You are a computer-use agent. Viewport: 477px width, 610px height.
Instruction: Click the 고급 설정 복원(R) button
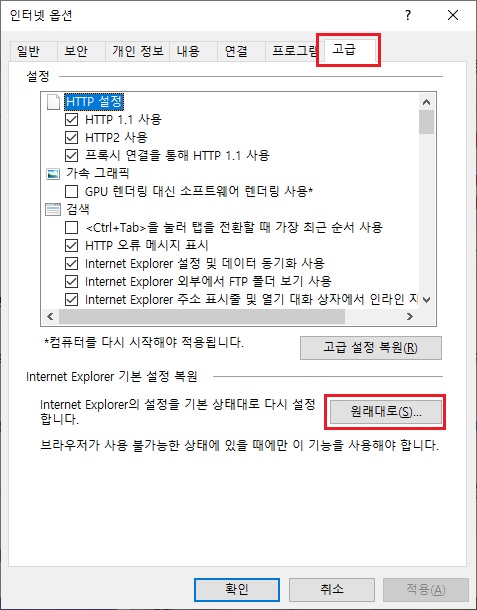pyautogui.click(x=371, y=348)
